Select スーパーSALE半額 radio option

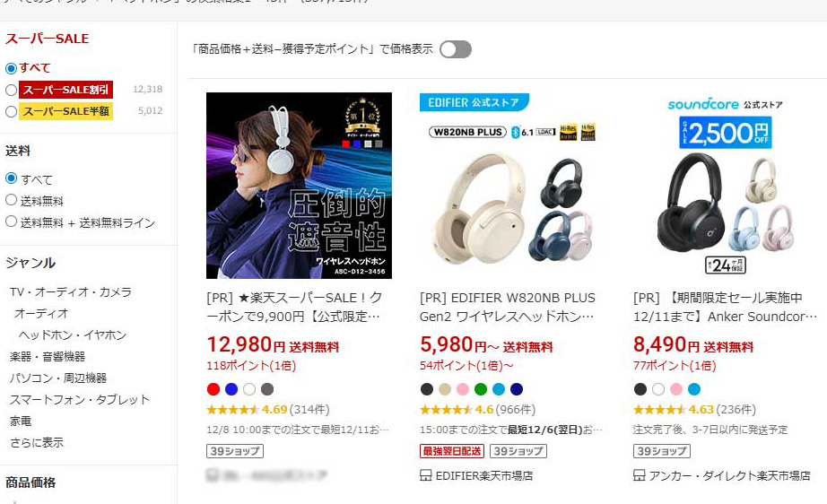[x=11, y=112]
